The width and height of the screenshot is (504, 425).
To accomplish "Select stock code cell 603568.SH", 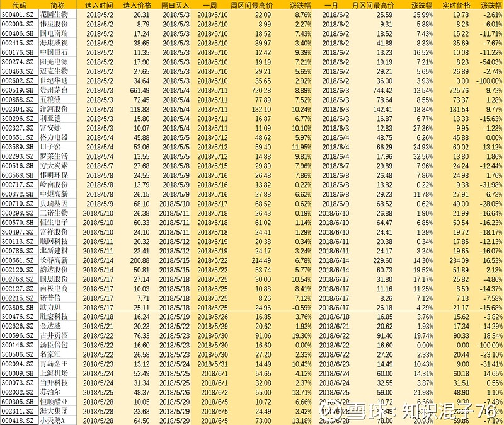I will 19,175.
